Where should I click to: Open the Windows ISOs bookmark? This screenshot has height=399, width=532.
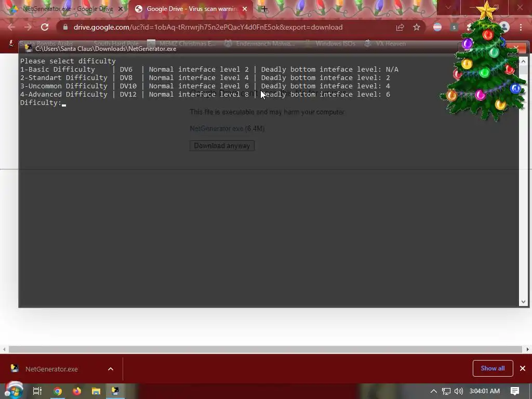click(330, 44)
